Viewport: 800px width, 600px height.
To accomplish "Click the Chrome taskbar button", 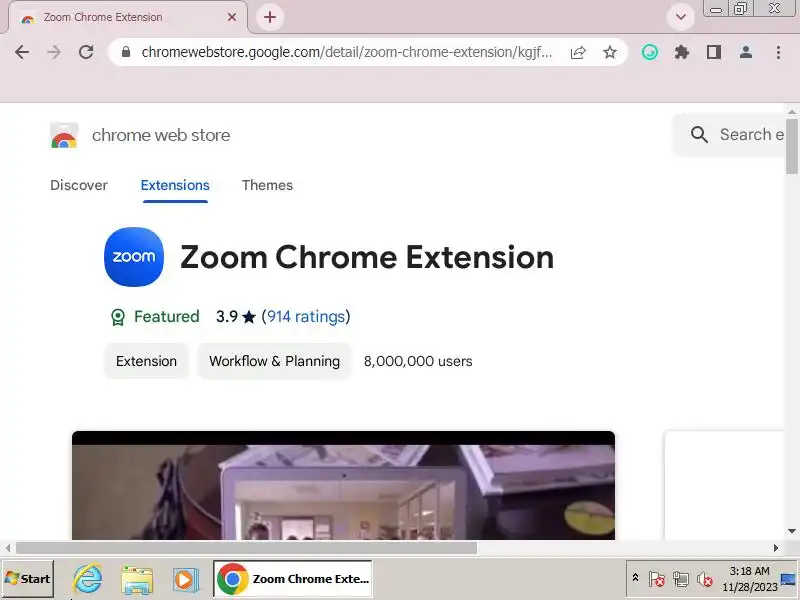I will [293, 579].
